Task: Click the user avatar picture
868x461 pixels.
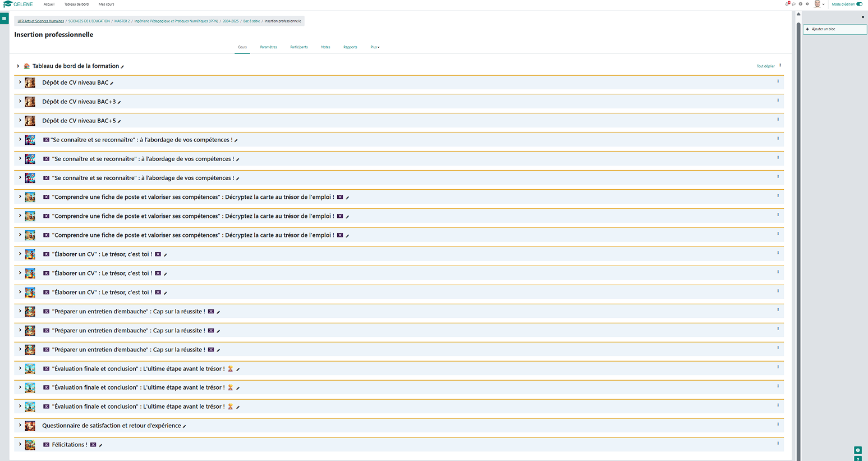Action: click(817, 4)
